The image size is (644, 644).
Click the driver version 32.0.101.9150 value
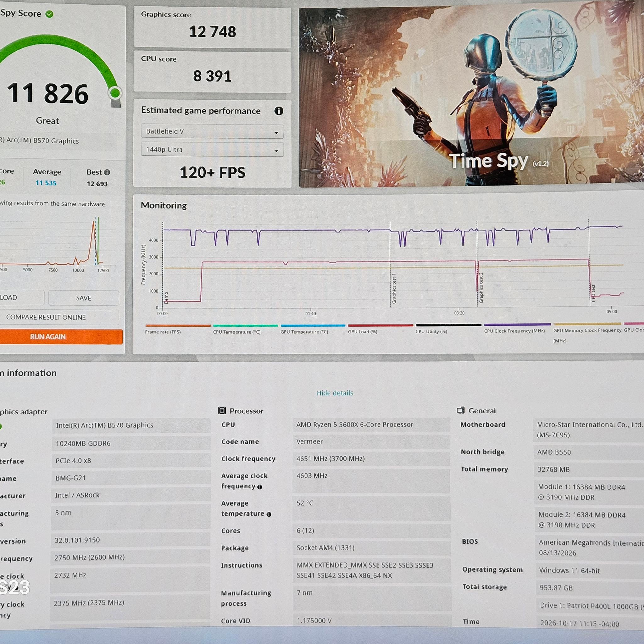77,540
